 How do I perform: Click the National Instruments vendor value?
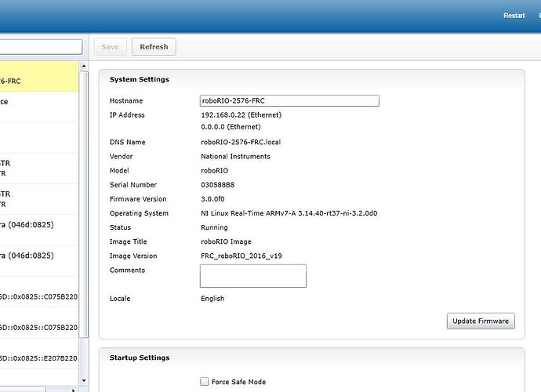[x=236, y=156]
